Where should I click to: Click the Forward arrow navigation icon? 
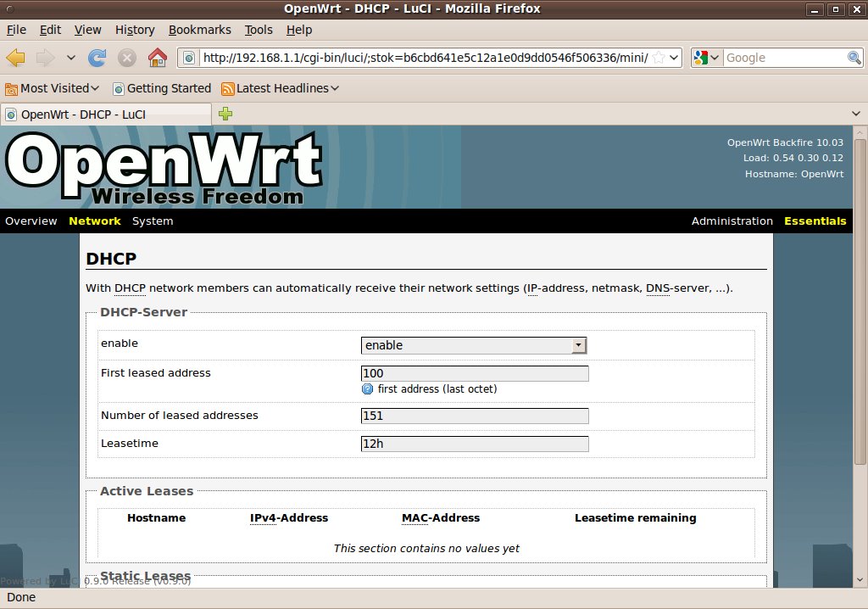coord(46,58)
